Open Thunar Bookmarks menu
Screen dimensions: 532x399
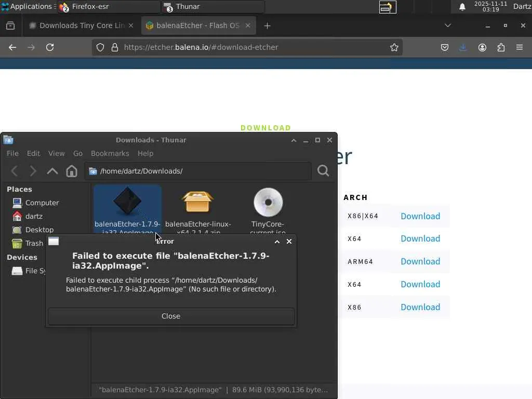click(x=110, y=153)
